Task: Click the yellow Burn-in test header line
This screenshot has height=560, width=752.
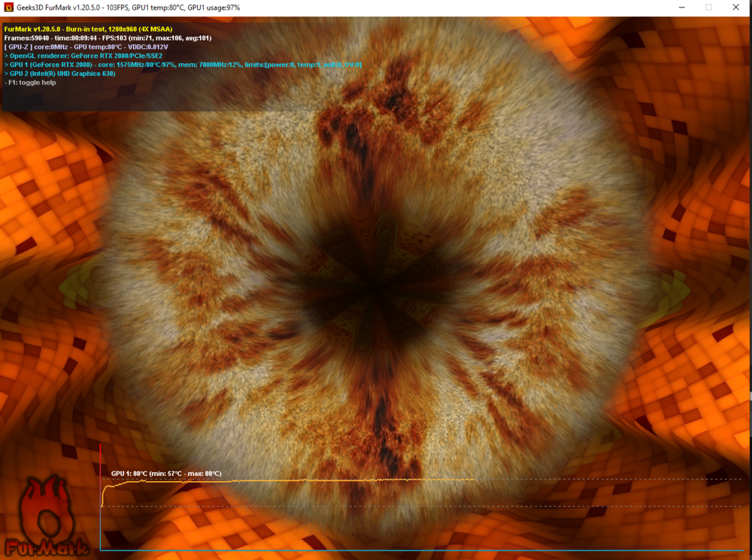Action: (88, 29)
